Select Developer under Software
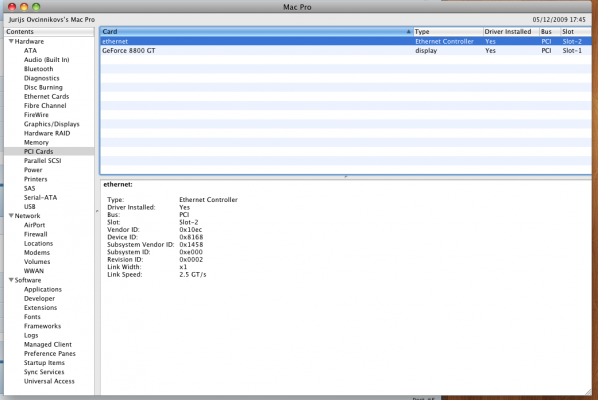Screen dimensions: 598x400 coord(39,299)
